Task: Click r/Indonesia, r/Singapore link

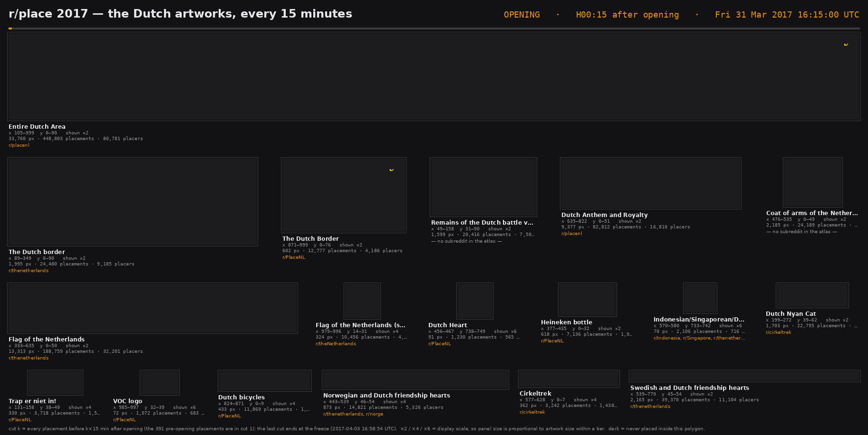Action: [700, 338]
